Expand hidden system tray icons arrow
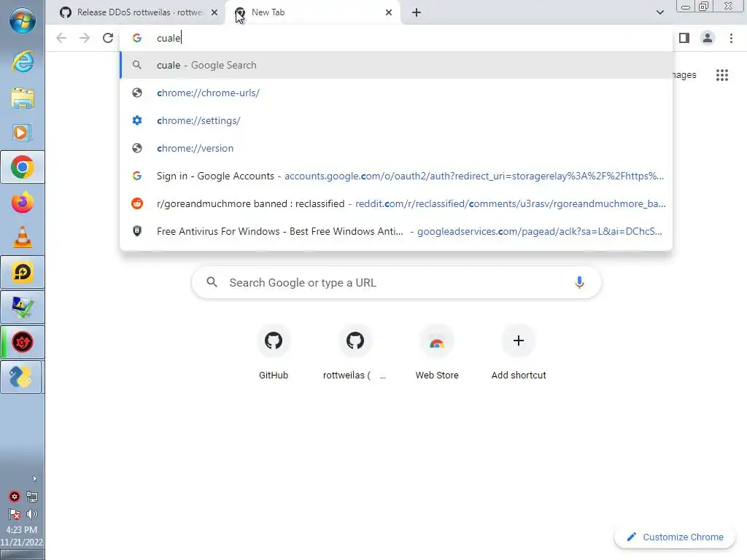This screenshot has height=560, width=747. pyautogui.click(x=34, y=478)
